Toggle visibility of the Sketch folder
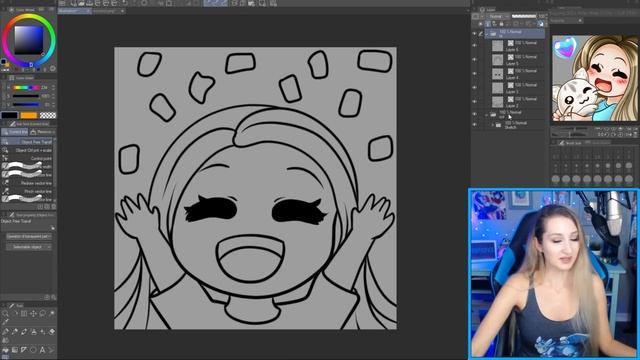 (x=474, y=124)
